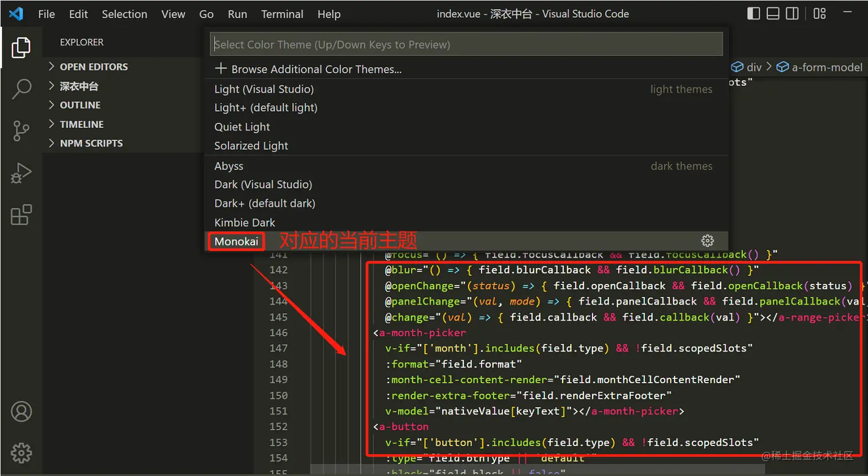Pick the Dark+ (default dark) theme

(466, 203)
